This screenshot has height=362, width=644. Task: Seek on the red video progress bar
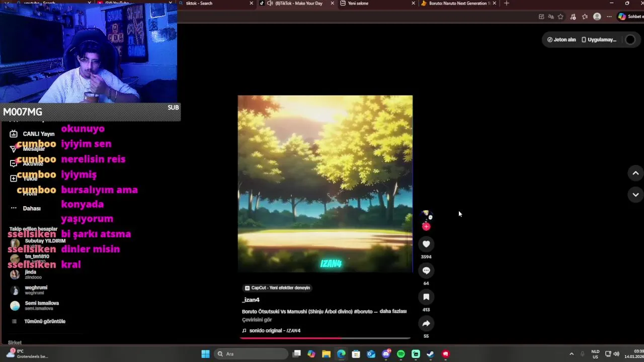coord(325,338)
